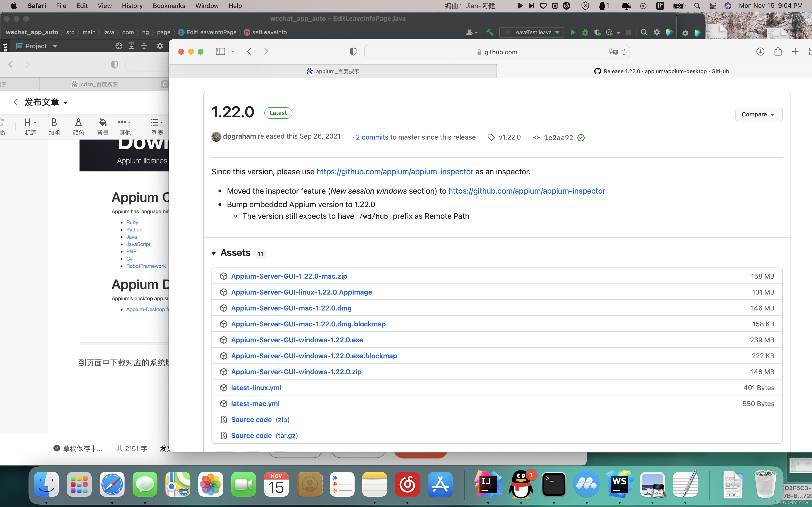Viewport: 812px width, 507px height.
Task: Click the privacy report shield icon
Action: pos(353,52)
